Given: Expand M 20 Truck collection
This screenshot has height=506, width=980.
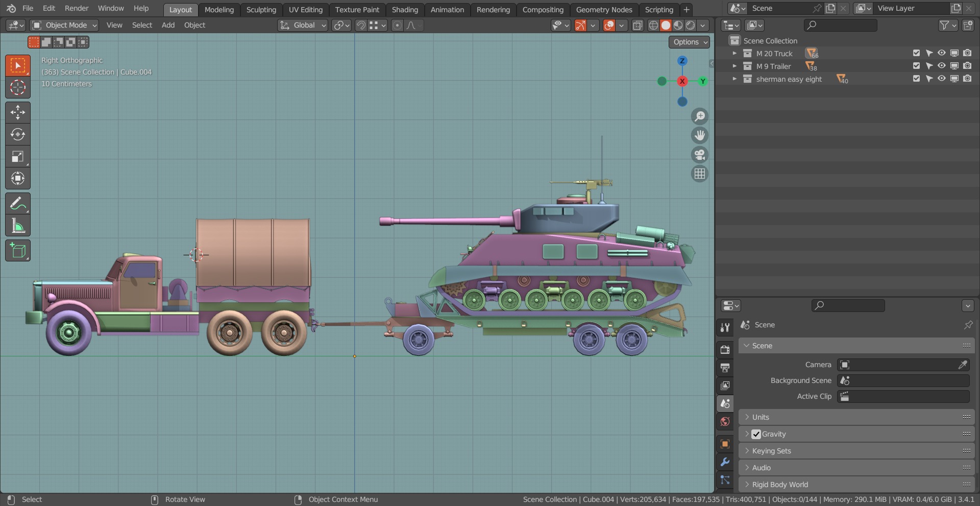Looking at the screenshot, I should 734,53.
